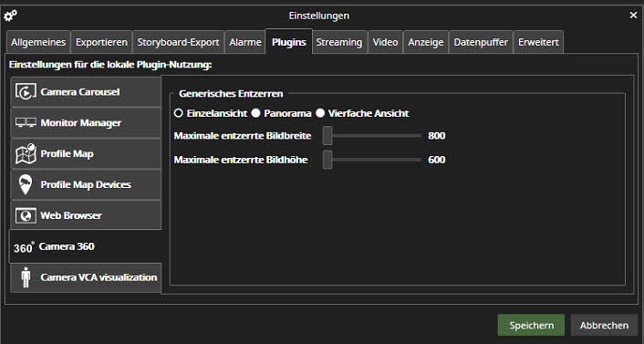Go to the Alarme tab
The image size is (644, 344).
[245, 42]
